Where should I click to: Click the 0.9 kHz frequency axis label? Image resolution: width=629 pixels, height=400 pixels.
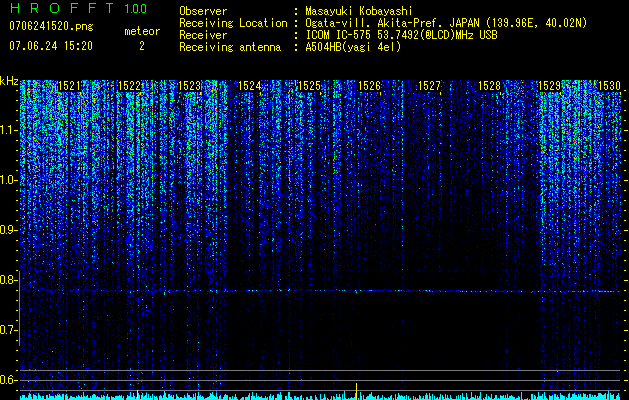point(8,230)
